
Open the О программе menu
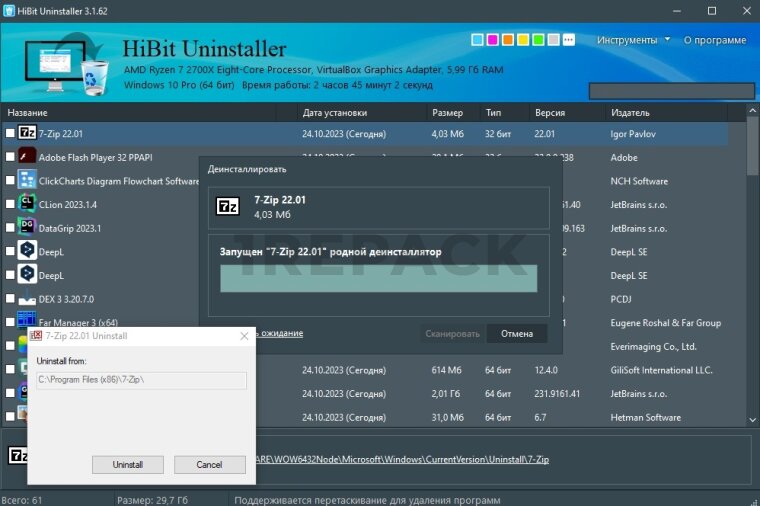tap(714, 40)
